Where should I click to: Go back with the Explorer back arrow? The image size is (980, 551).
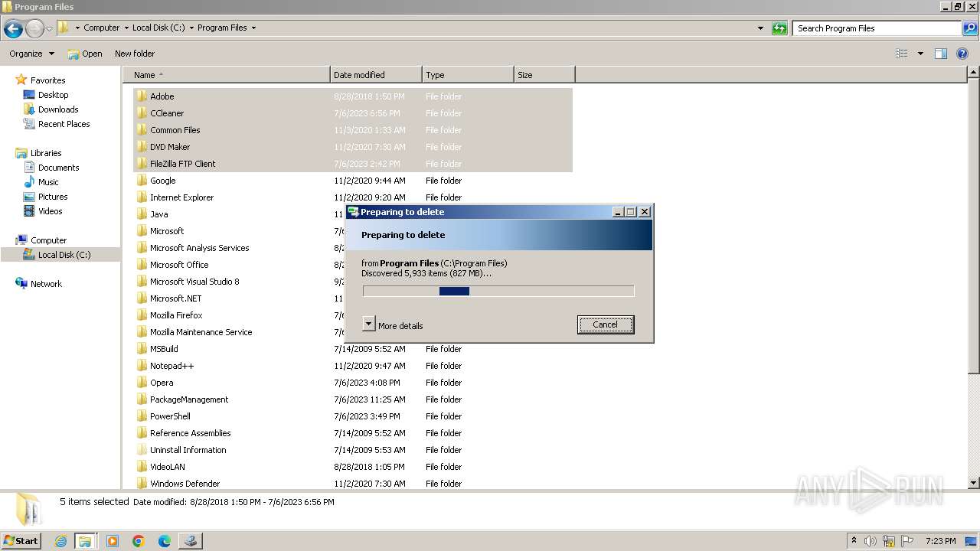pyautogui.click(x=13, y=28)
